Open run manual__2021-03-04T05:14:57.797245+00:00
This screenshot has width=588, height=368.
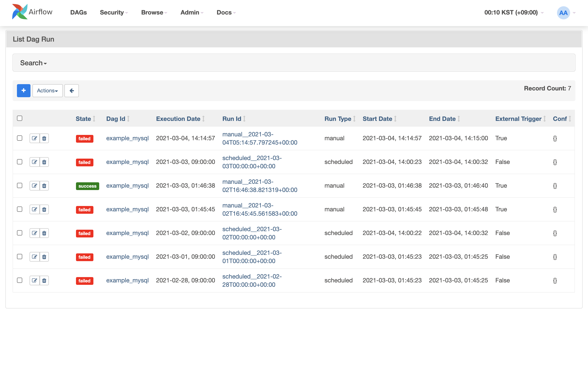260,138
